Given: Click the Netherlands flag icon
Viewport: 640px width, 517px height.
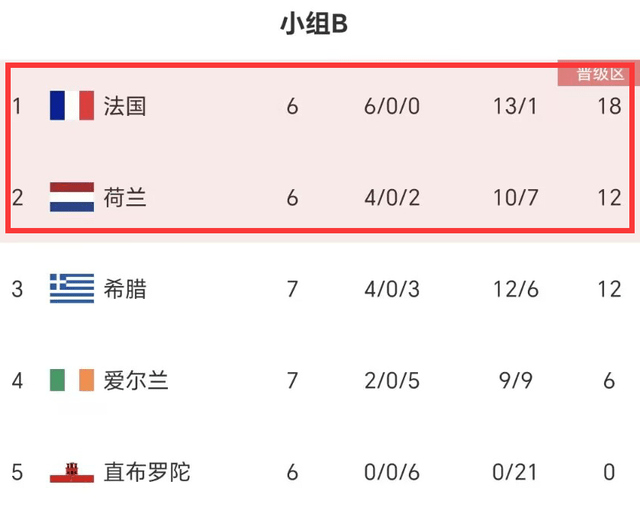Looking at the screenshot, I should [72, 197].
